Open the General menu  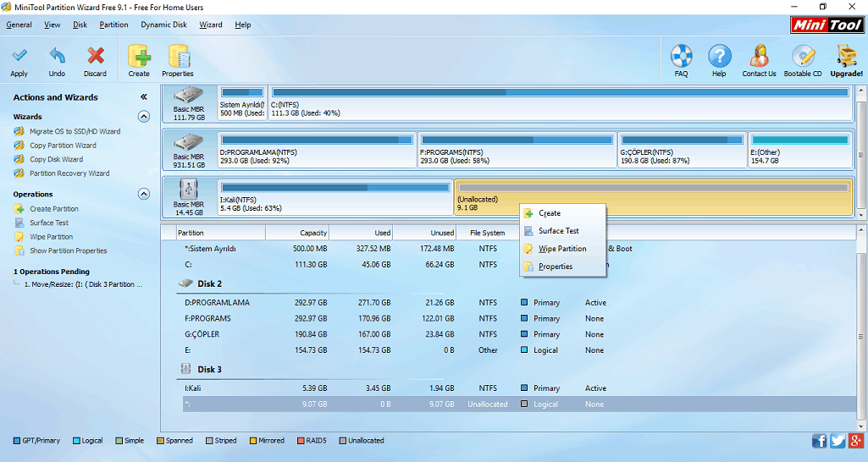pos(19,25)
